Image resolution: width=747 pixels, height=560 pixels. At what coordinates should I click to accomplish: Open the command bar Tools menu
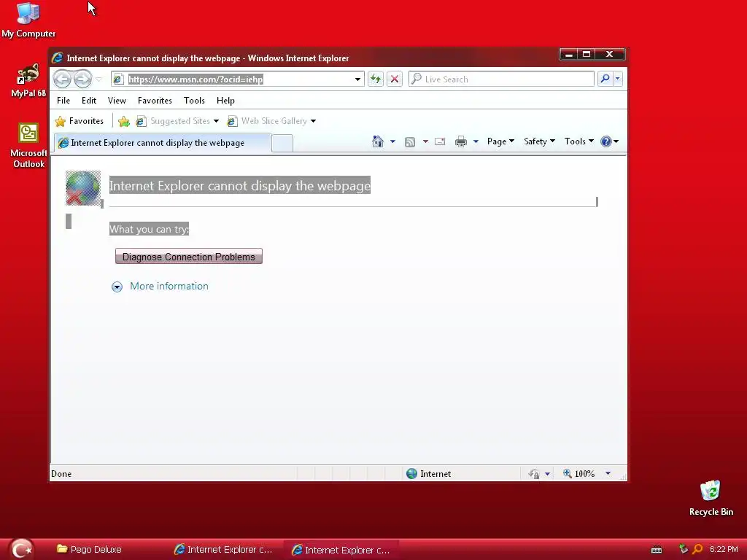coord(578,141)
